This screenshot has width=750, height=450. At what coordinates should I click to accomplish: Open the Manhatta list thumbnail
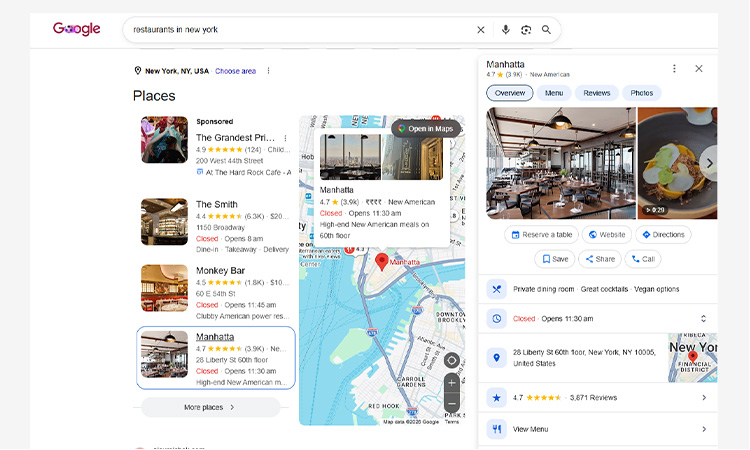[164, 354]
